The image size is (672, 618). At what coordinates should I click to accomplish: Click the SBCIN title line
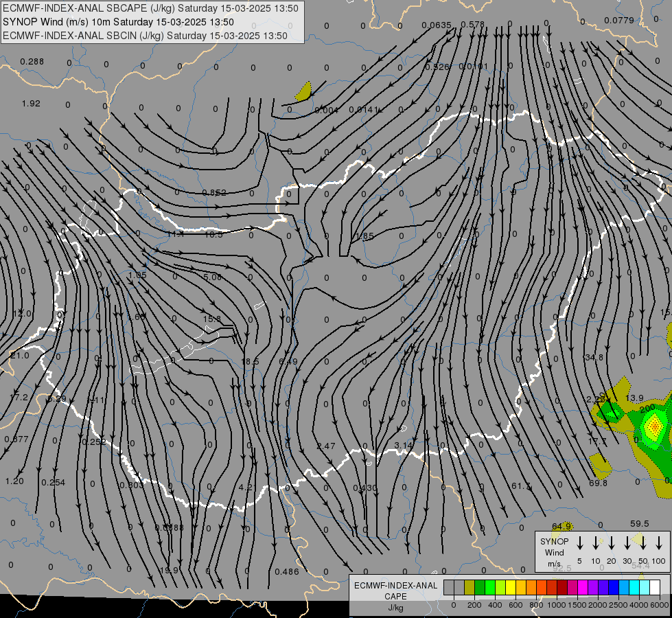[x=145, y=36]
